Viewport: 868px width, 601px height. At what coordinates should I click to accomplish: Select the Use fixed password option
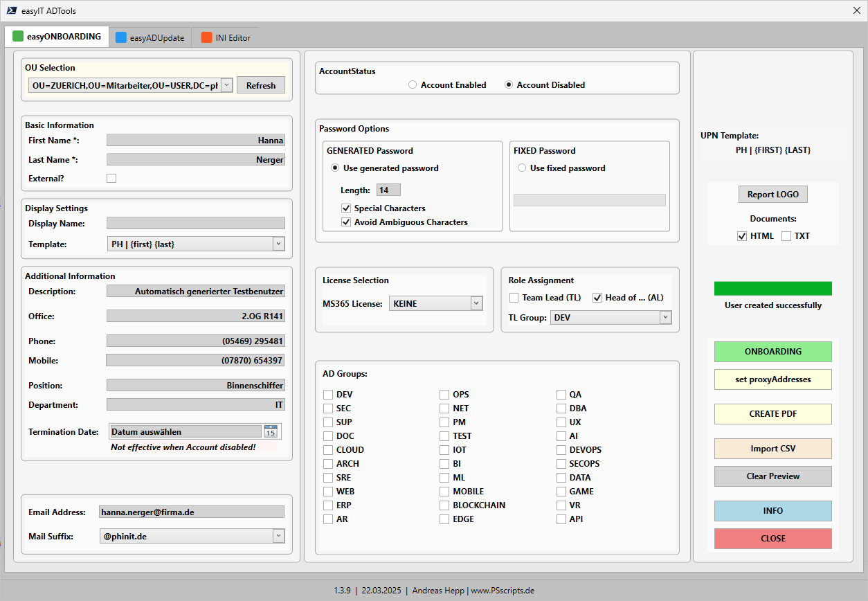point(523,168)
